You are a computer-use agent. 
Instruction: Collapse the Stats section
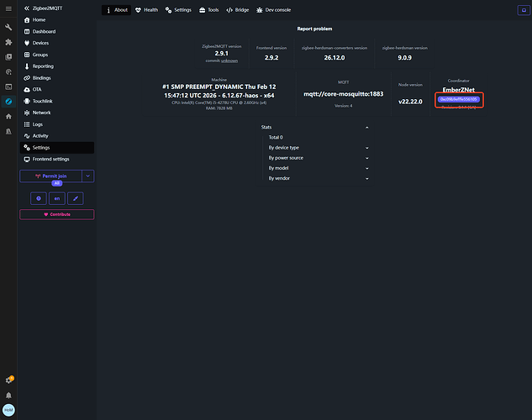(315, 128)
